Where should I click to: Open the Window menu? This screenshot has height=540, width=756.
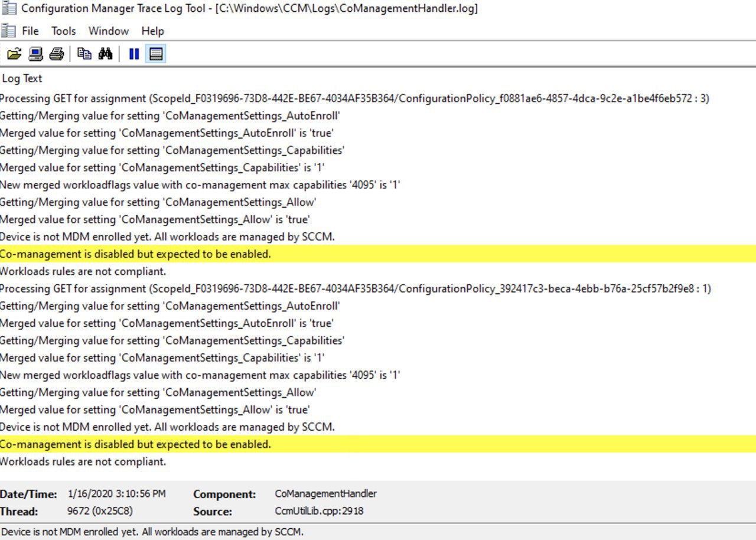coord(109,31)
